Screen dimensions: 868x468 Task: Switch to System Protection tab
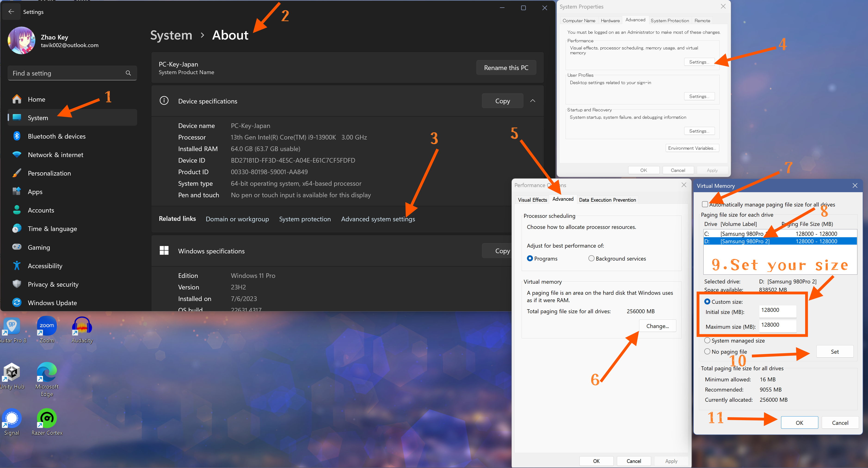(670, 21)
